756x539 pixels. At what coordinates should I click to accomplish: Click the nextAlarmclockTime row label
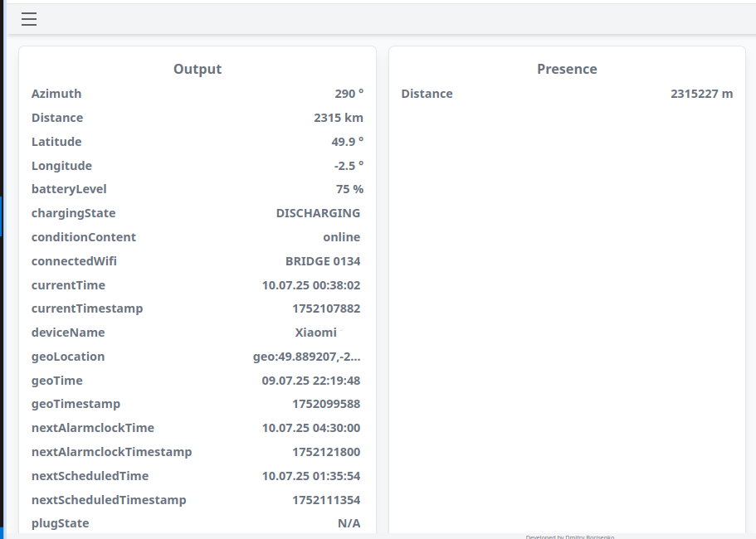(93, 428)
